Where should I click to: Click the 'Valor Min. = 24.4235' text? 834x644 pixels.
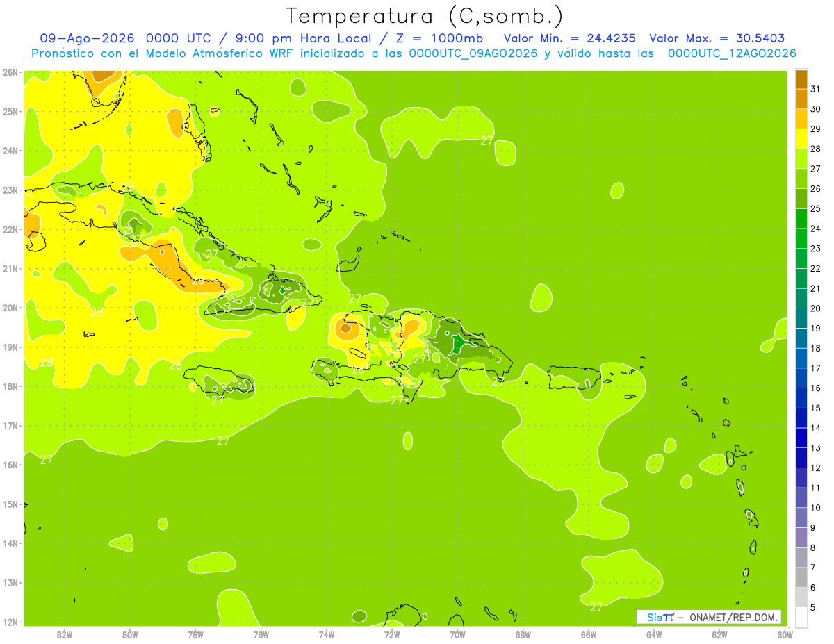tap(570, 38)
